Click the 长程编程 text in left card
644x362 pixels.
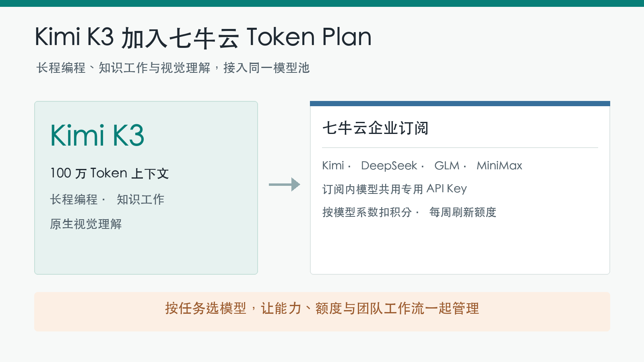click(74, 199)
